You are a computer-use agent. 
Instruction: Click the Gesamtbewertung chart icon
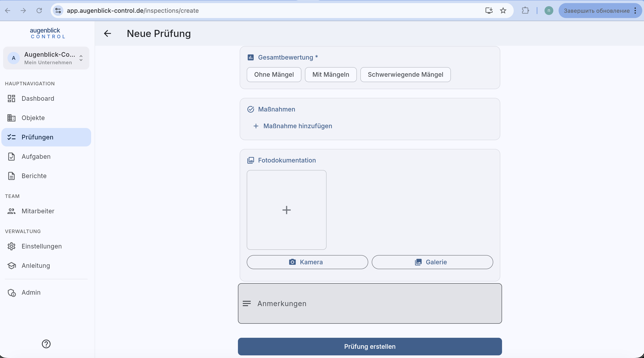[x=250, y=57]
